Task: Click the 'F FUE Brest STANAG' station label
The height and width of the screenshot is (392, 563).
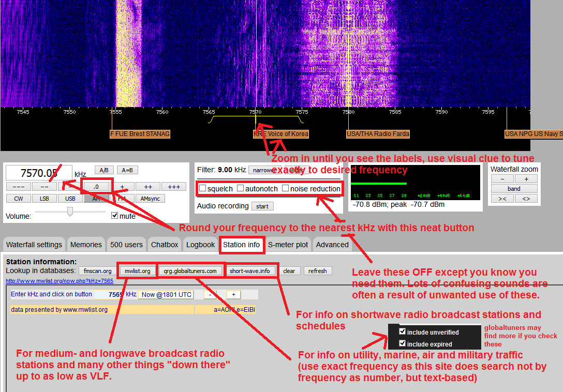Action: [140, 134]
